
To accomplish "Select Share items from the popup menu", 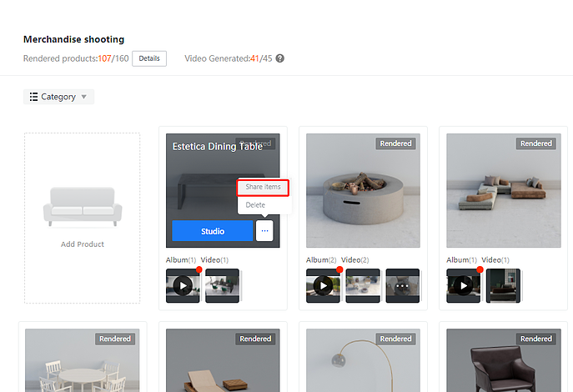I will [x=263, y=187].
